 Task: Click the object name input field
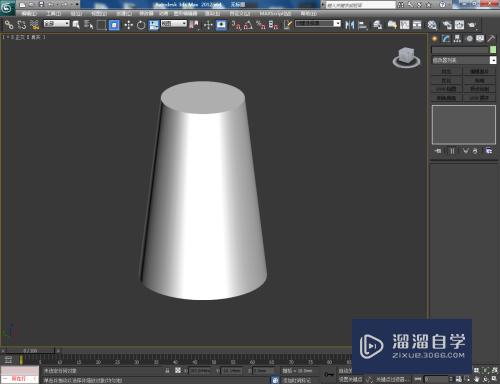[x=460, y=50]
